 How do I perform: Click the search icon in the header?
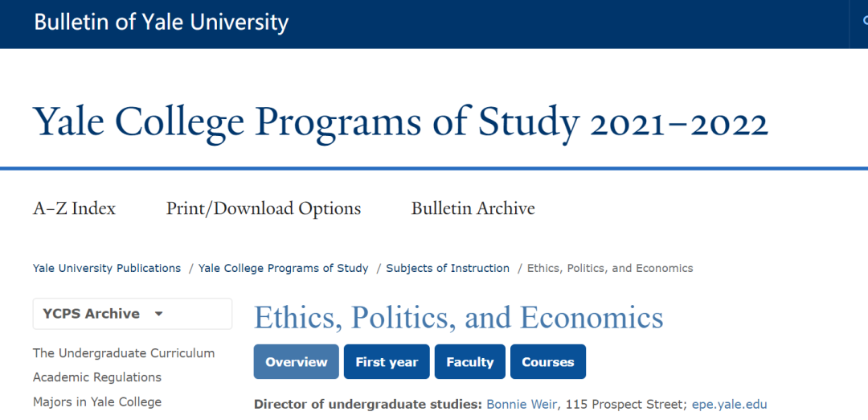click(x=864, y=22)
